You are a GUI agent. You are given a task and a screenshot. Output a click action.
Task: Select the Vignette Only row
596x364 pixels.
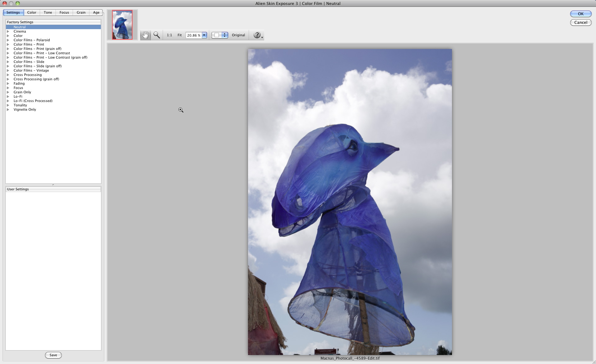point(53,109)
